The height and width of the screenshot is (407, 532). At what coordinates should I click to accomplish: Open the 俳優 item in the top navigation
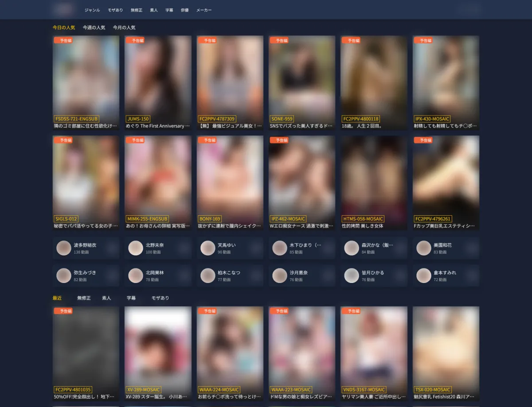185,10
